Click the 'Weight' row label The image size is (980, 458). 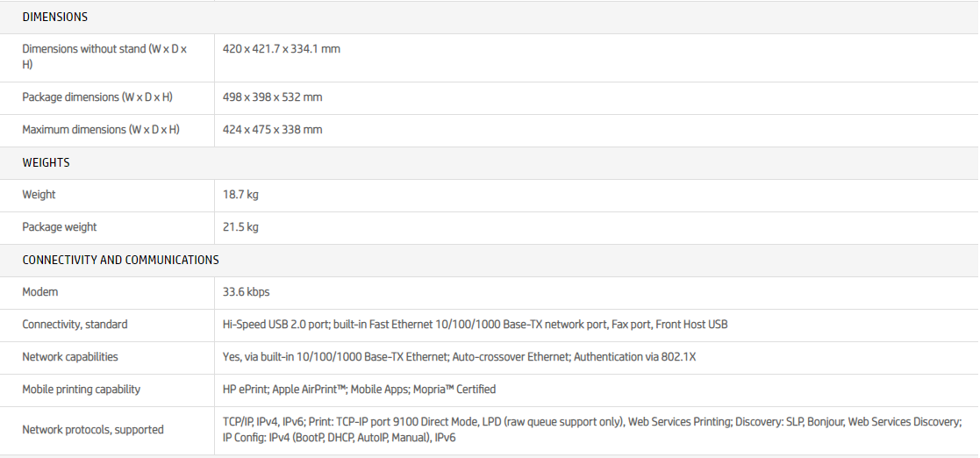tap(39, 195)
